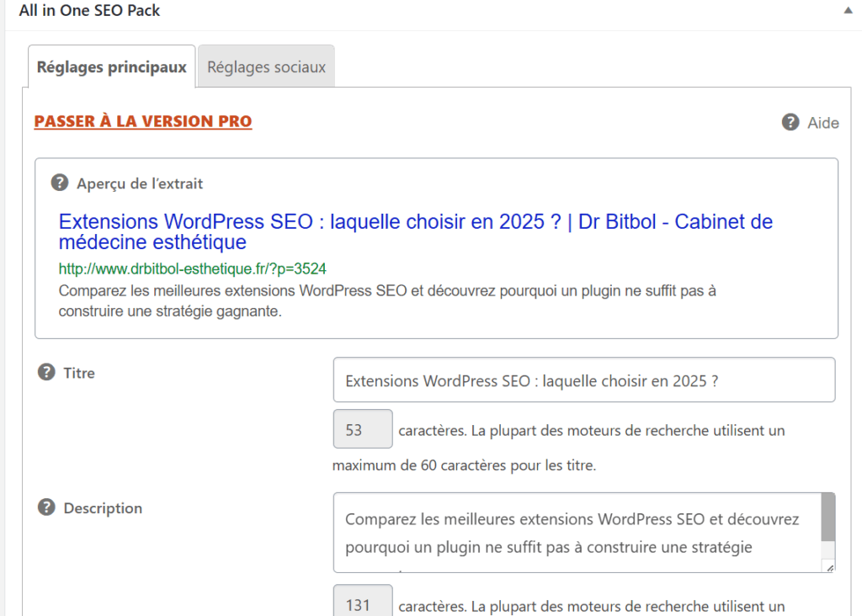Click the green drbitbol-esthetique.fr URL

tap(193, 268)
